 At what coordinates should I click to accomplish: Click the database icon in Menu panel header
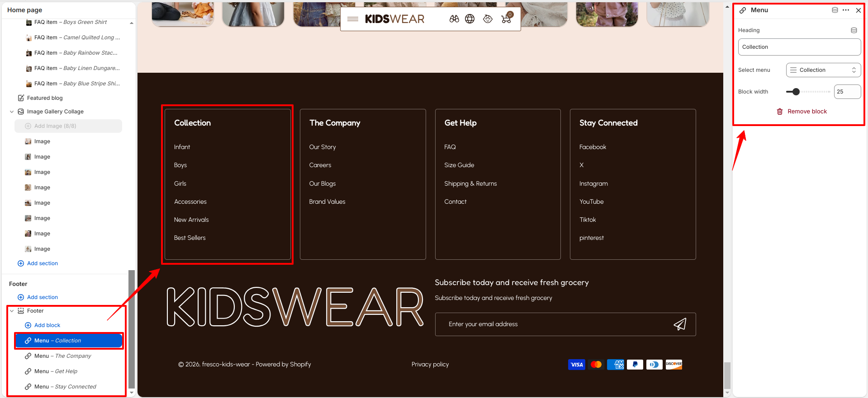[x=835, y=10]
